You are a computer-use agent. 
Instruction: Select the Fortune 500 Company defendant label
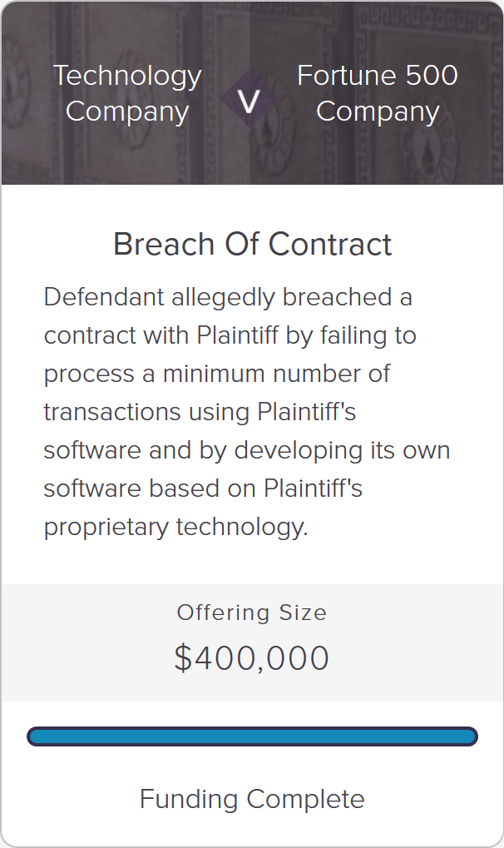tap(378, 93)
